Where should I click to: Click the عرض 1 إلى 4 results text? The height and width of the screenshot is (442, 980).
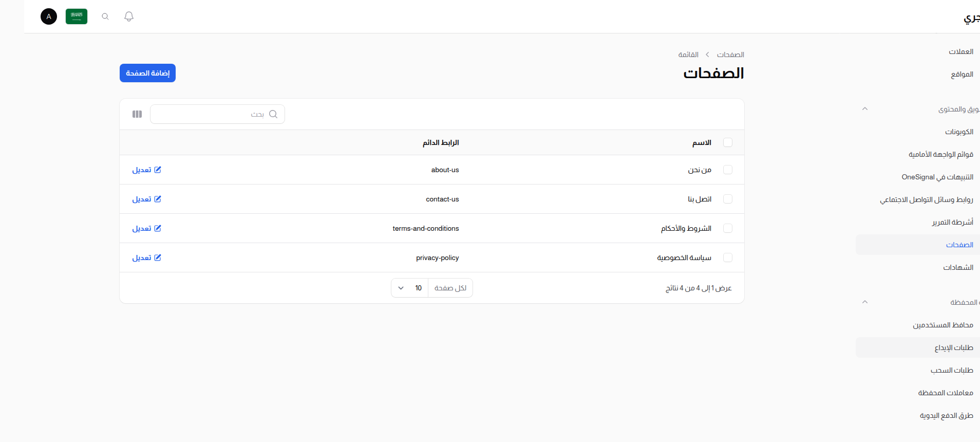point(699,288)
